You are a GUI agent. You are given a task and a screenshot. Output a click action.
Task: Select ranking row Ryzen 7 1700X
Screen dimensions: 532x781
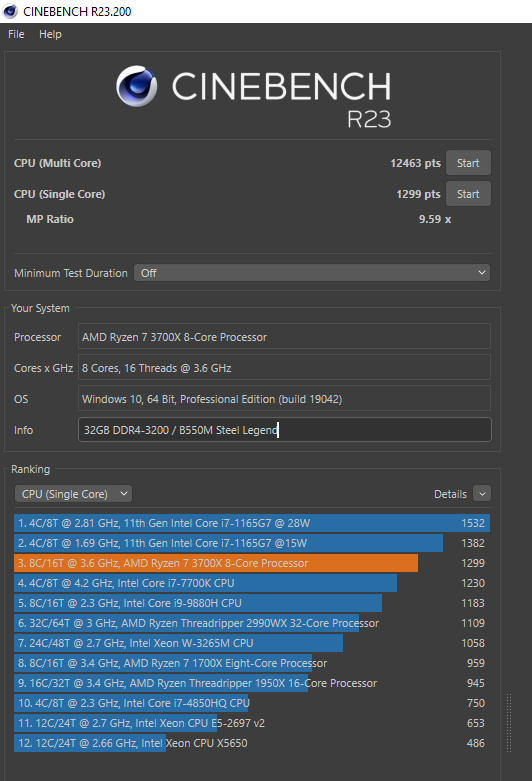252,663
